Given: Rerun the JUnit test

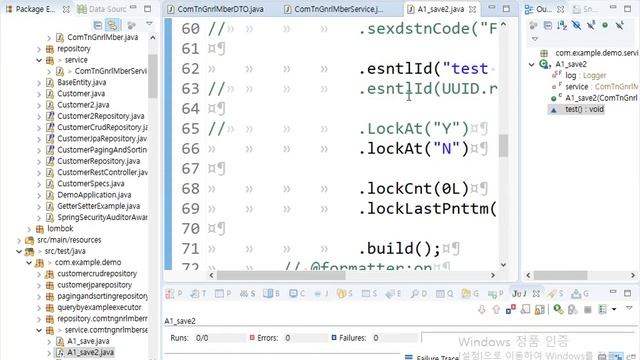Looking at the screenshot, I should 558,309.
